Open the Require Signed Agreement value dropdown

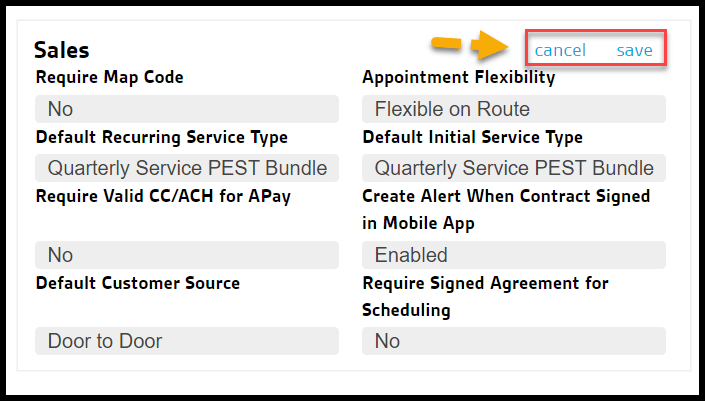coord(514,341)
